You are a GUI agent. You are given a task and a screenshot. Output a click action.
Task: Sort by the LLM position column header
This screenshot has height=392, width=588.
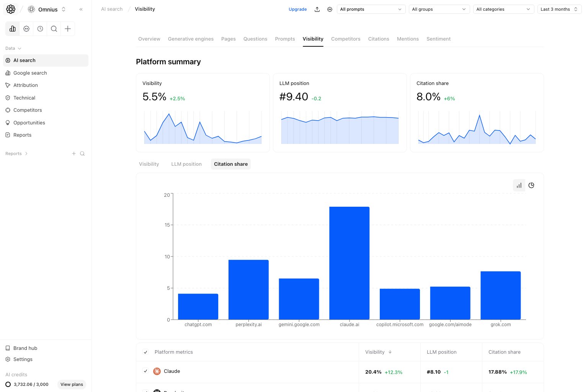442,352
